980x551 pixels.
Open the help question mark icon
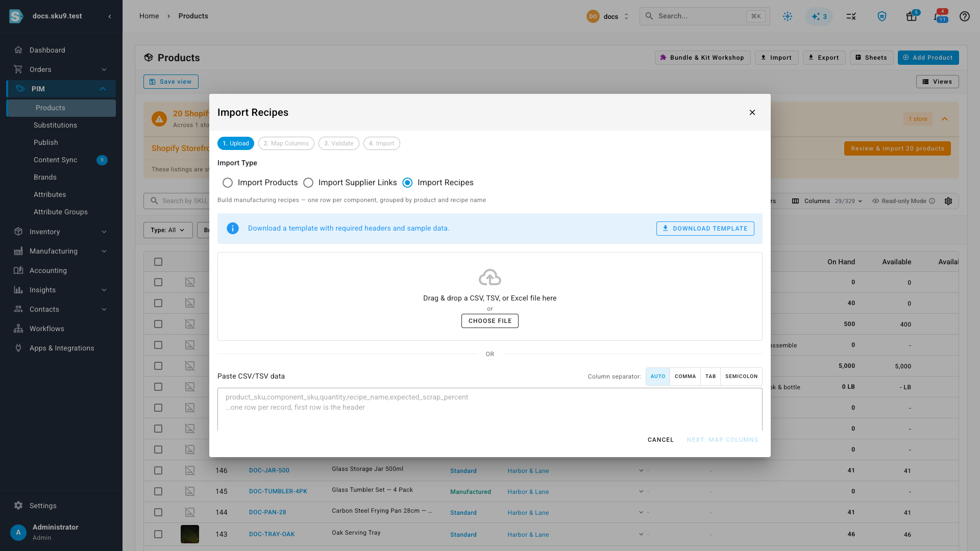pos(964,16)
